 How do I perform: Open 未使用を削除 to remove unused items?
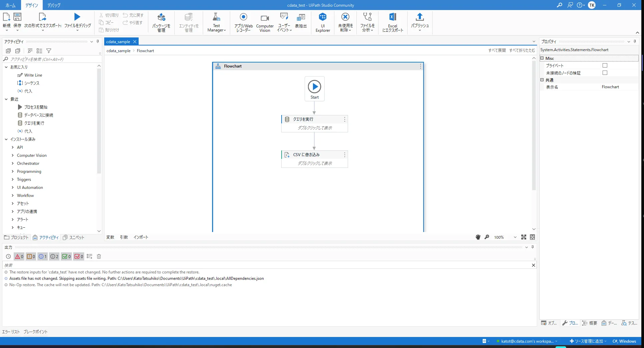tap(345, 22)
